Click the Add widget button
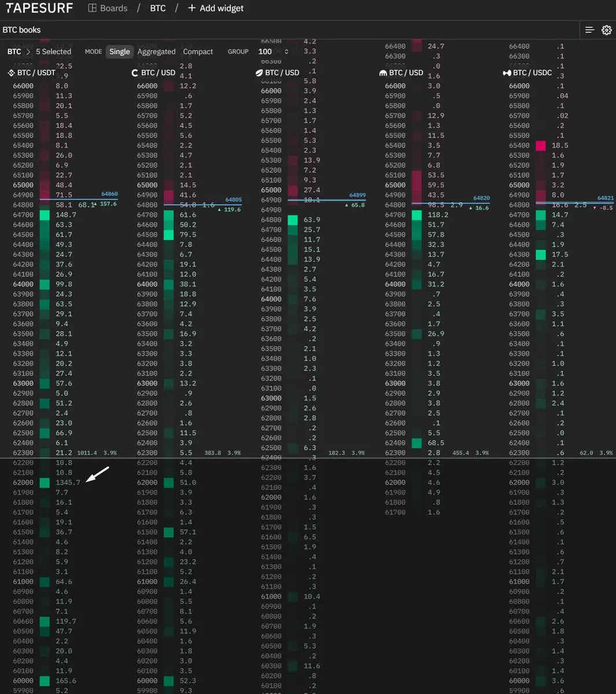616x694 pixels. (x=216, y=8)
